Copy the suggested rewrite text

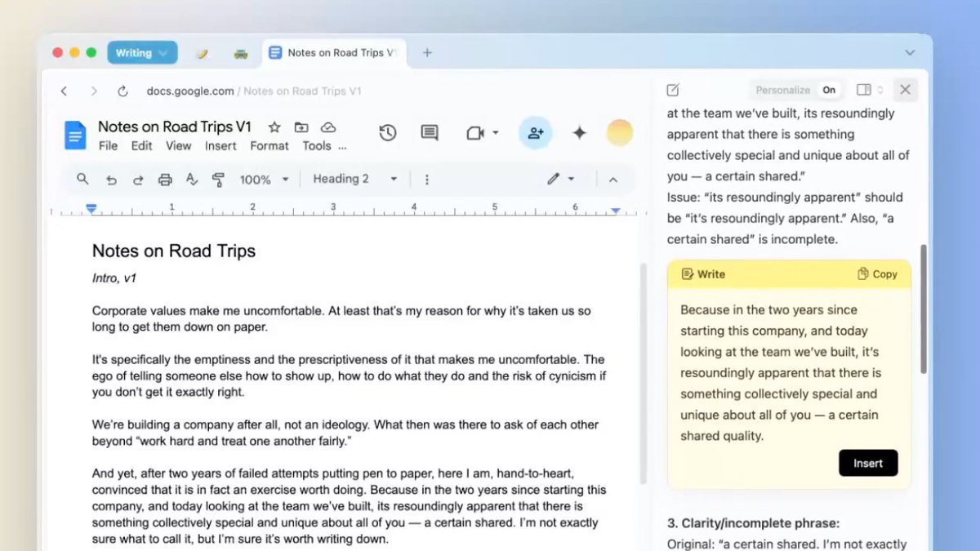click(877, 274)
